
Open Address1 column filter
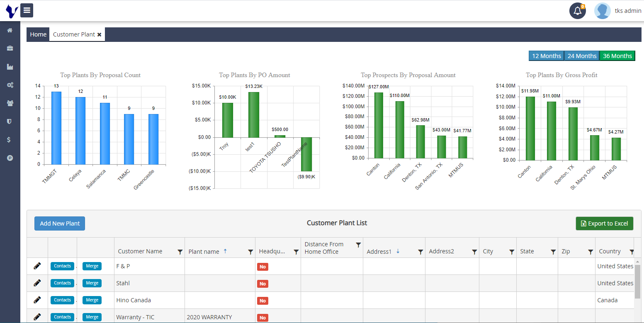(x=420, y=252)
